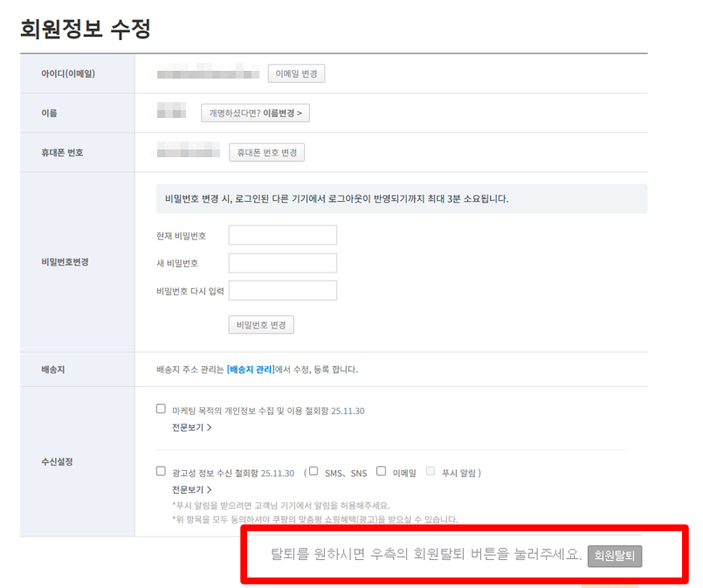The image size is (703, 588).
Task: Check the 이메일 reception option
Action: pyautogui.click(x=382, y=471)
